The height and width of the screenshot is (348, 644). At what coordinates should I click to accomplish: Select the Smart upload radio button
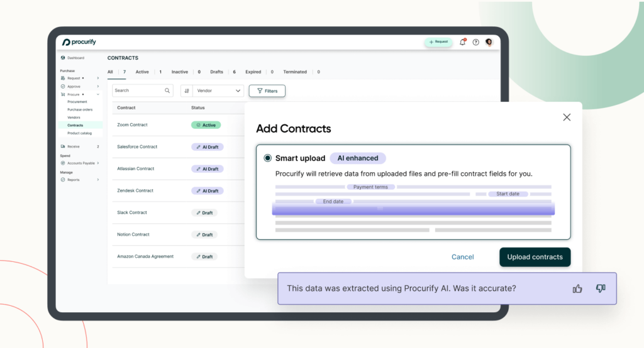[x=268, y=158]
